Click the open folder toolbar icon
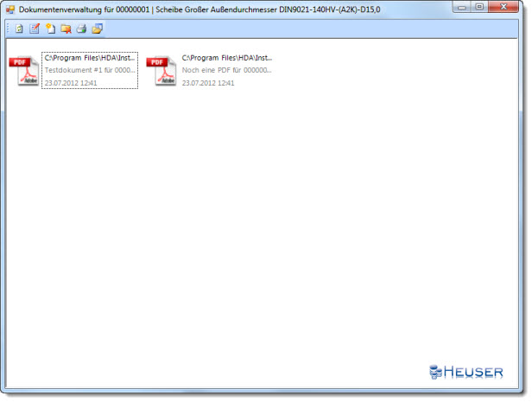This screenshot has width=532, height=402. tap(97, 29)
